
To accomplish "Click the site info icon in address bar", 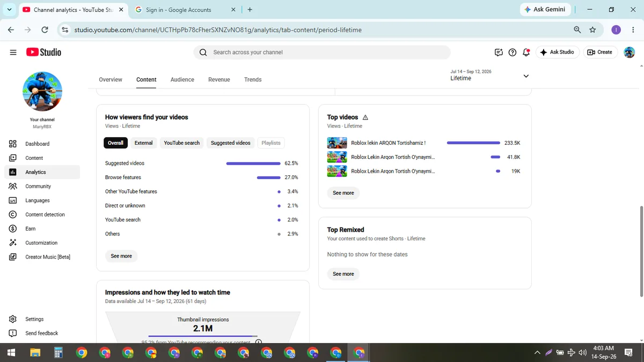I will pos(65,30).
